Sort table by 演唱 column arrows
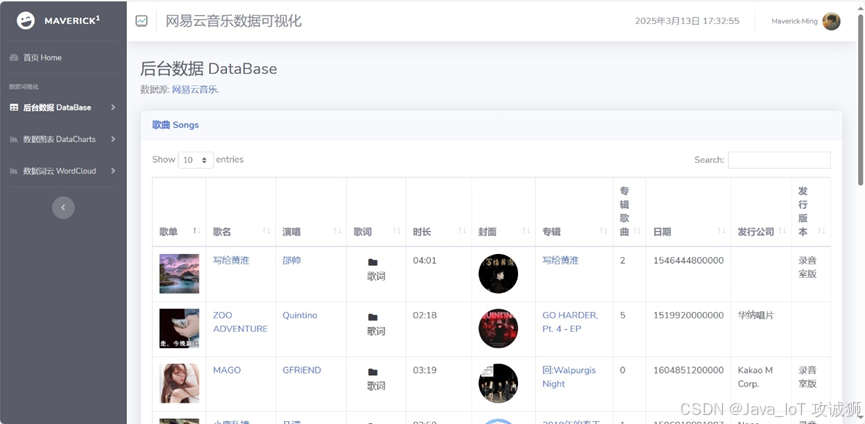The height and width of the screenshot is (424, 865). (x=338, y=231)
